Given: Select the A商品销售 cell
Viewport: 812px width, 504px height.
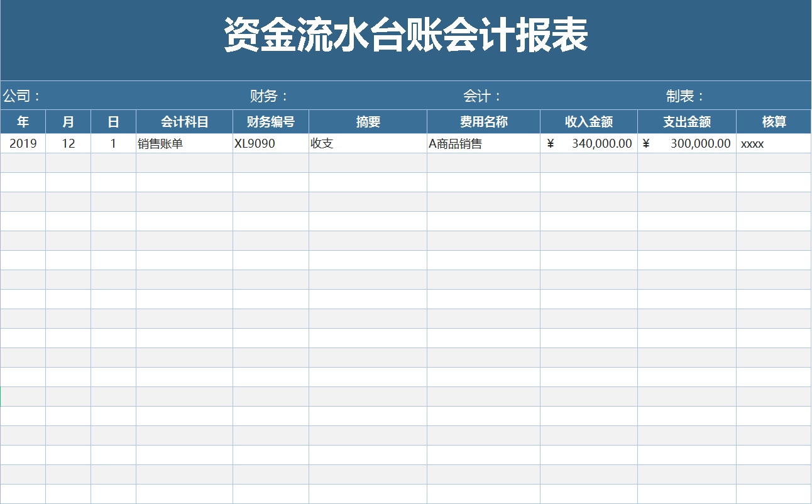Looking at the screenshot, I should pyautogui.click(x=484, y=143).
